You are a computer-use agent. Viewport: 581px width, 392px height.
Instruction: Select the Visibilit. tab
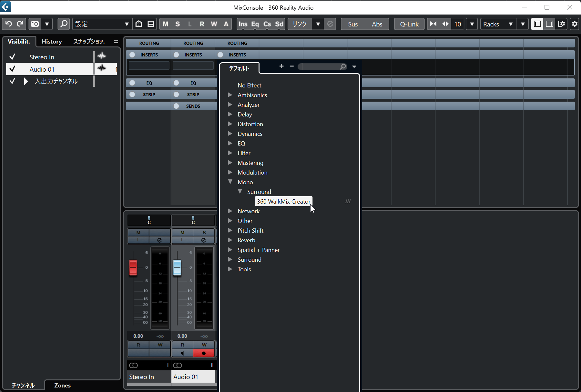click(19, 41)
